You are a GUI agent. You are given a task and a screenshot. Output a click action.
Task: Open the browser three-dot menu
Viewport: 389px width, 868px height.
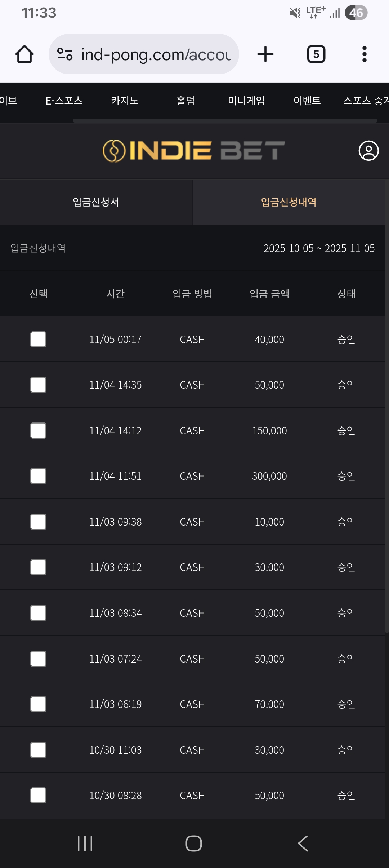(364, 54)
